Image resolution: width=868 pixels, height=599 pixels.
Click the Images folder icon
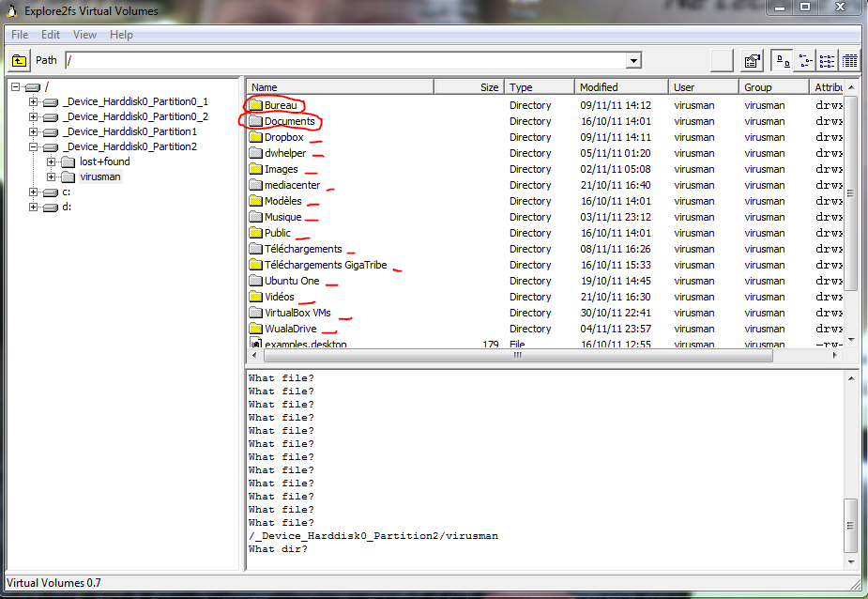pyautogui.click(x=255, y=169)
